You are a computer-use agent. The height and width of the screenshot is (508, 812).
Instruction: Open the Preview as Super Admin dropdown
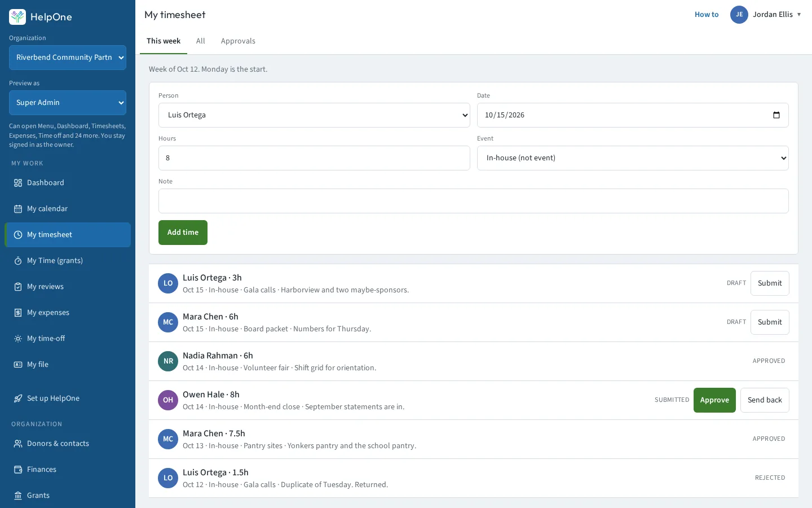pos(68,103)
